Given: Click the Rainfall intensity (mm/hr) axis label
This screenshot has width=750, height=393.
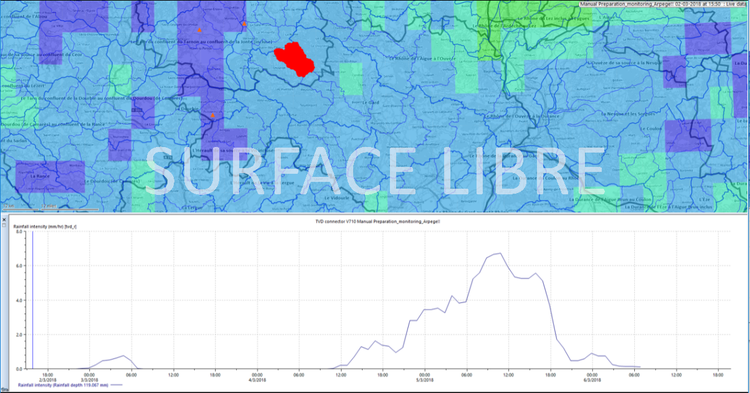Looking at the screenshot, I should 45,227.
